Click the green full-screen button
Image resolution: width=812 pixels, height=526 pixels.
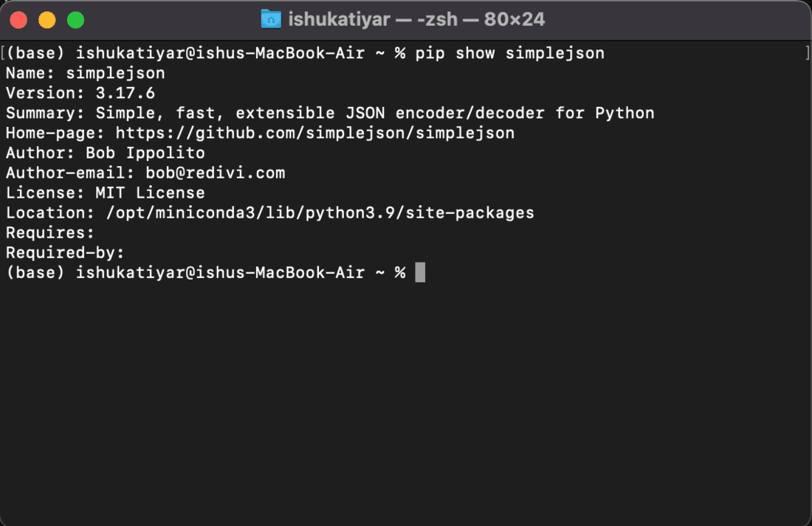[75, 20]
